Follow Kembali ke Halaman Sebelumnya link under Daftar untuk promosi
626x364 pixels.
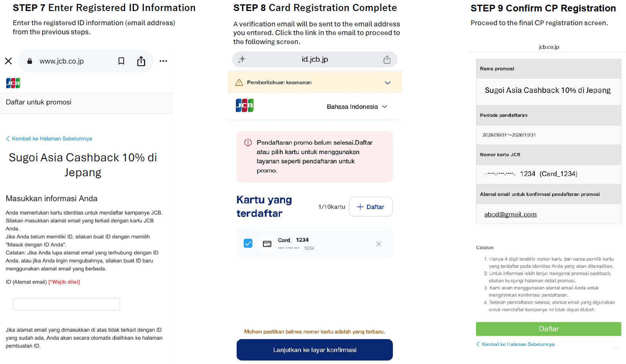pos(49,139)
